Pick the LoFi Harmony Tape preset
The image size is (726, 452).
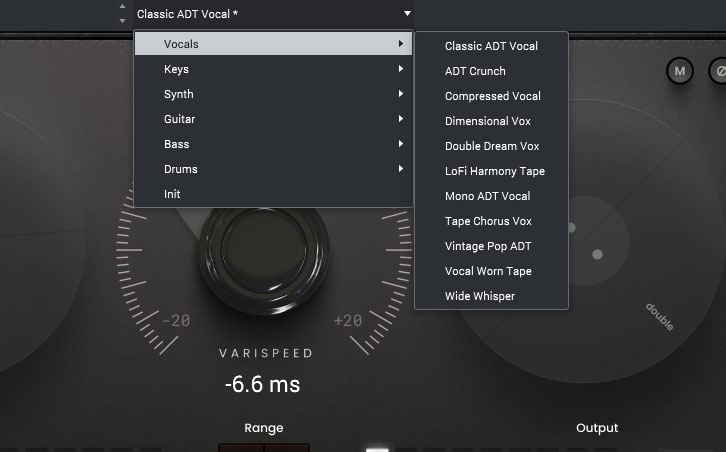coord(494,171)
